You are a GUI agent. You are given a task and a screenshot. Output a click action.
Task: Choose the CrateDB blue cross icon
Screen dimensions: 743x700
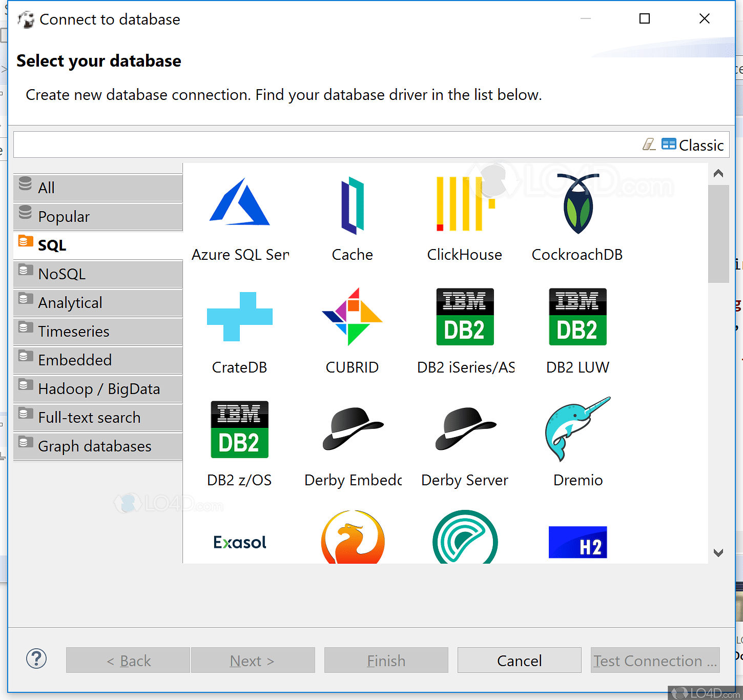[x=240, y=317]
